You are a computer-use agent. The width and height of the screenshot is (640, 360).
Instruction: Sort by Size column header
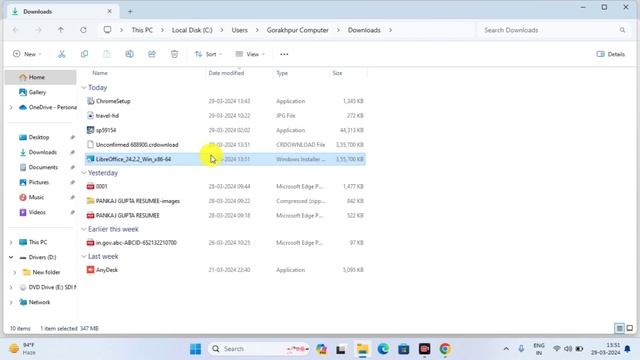tap(337, 73)
